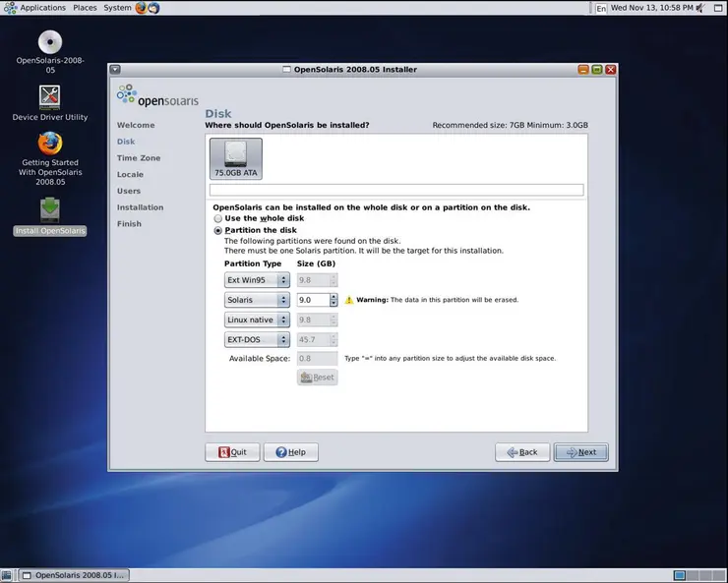This screenshot has height=583, width=728.
Task: Select Use the whole disk option
Action: coord(218,218)
